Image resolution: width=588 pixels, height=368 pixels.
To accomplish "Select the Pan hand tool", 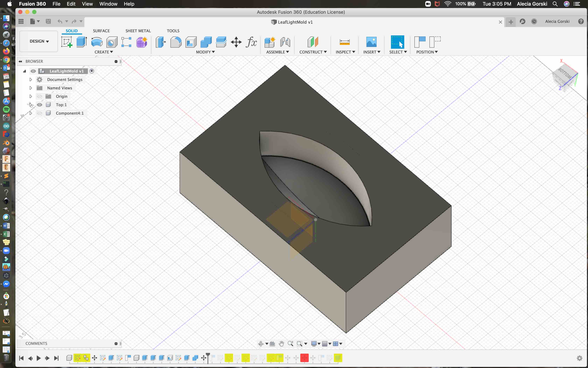I will point(281,343).
